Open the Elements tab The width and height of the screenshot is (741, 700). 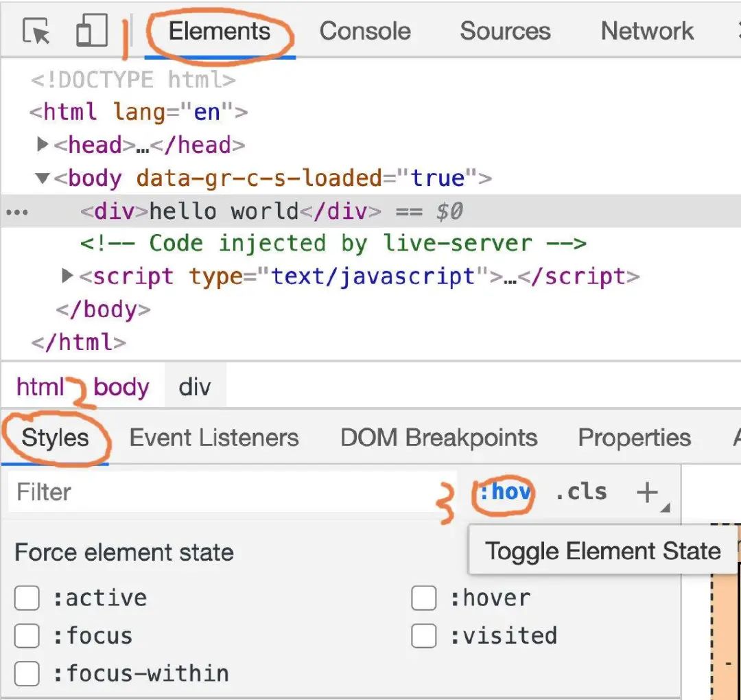coord(220,31)
